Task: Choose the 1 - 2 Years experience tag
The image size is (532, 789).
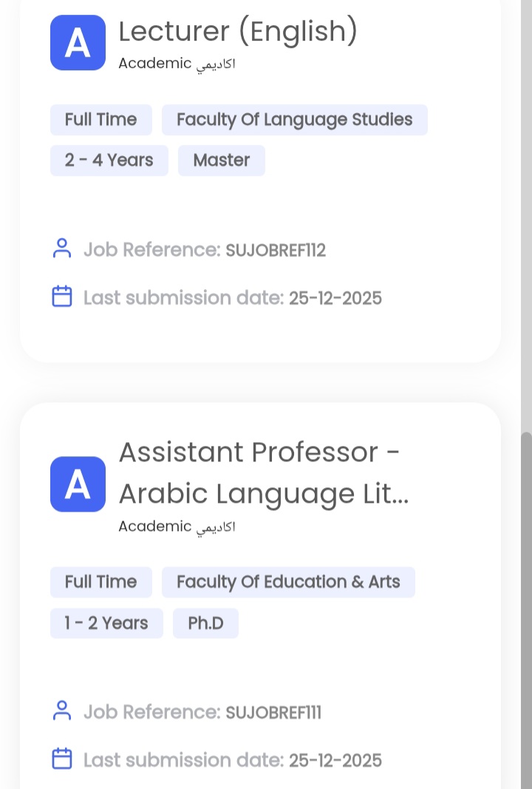Action: tap(106, 623)
